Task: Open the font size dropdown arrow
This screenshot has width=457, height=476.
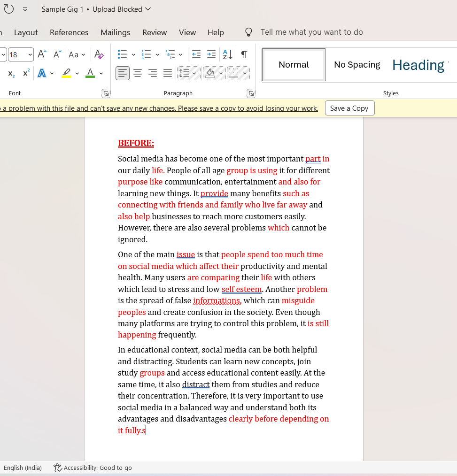Action: [30, 54]
